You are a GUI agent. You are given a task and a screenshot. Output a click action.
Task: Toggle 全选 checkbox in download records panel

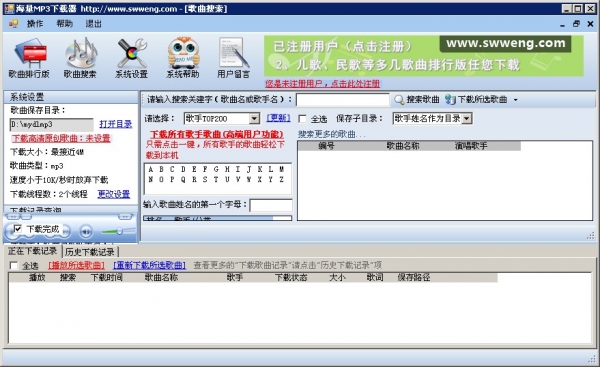coord(14,265)
